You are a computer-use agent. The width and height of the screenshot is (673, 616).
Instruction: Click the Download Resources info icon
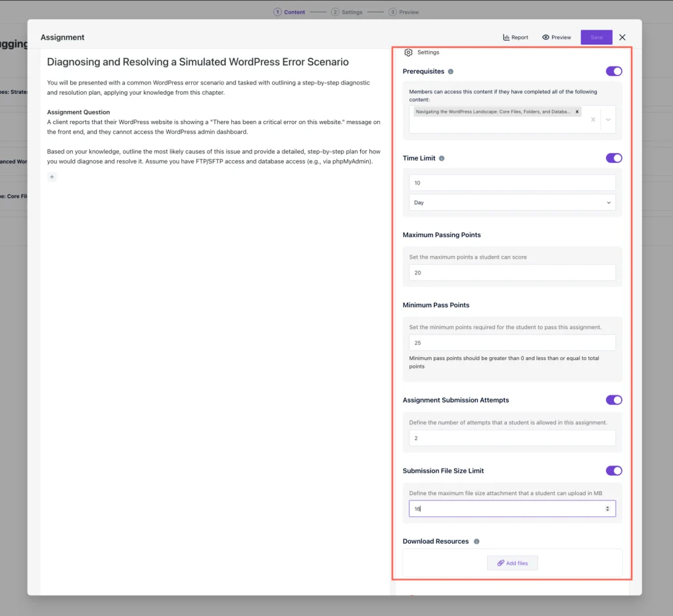click(476, 542)
